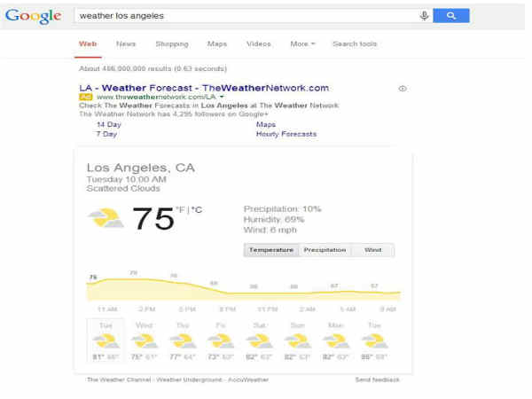
Task: Click the Hourly Forecasts sitelink
Action: click(x=286, y=135)
